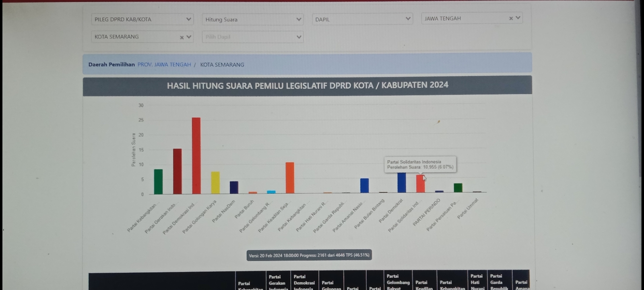This screenshot has width=644, height=290.
Task: Select the red Partai Solidaritas Indonesia bar
Action: [x=421, y=184]
